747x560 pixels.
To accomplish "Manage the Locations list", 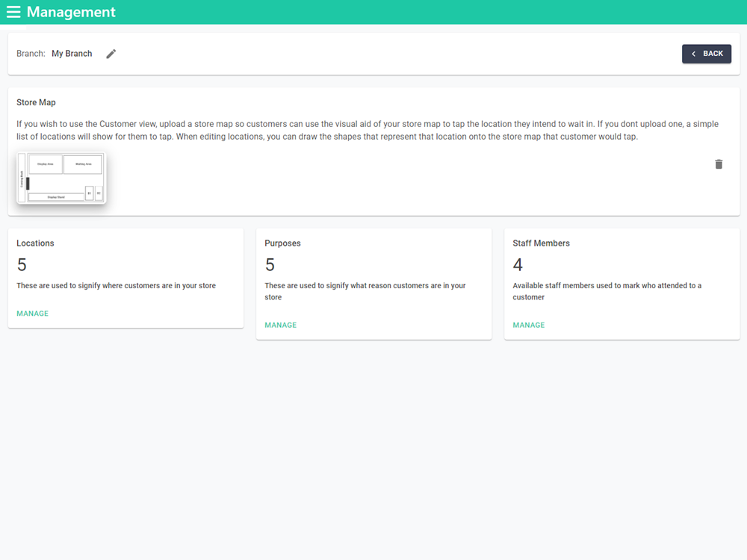I will [x=32, y=314].
